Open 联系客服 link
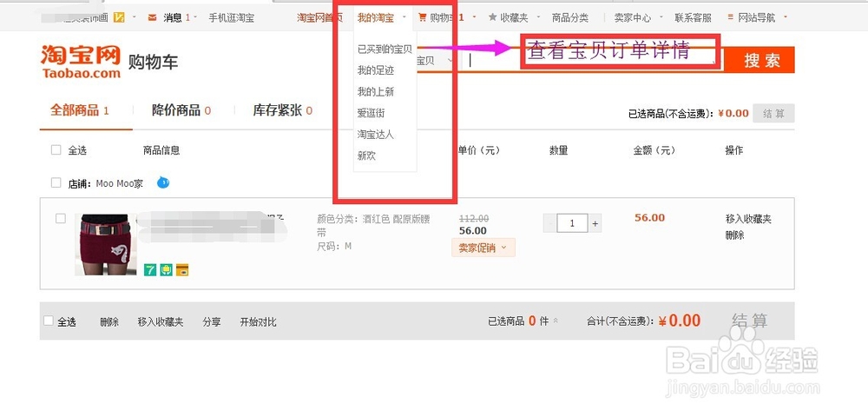Viewport: 868px width, 417px height. click(693, 17)
